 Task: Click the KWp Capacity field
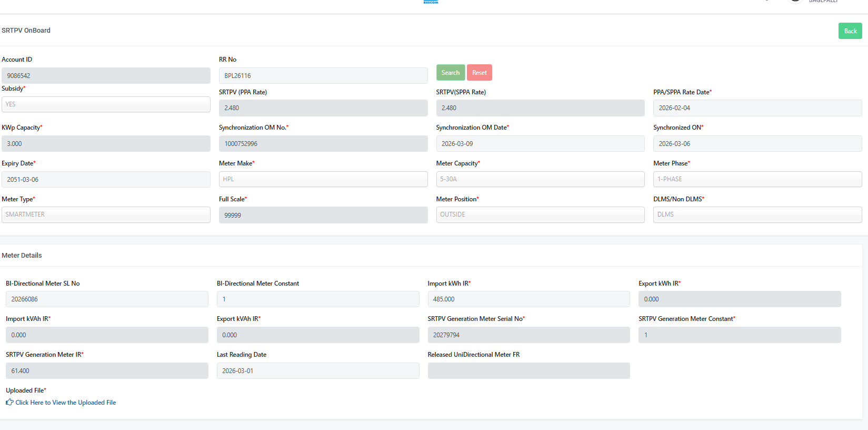tap(106, 144)
